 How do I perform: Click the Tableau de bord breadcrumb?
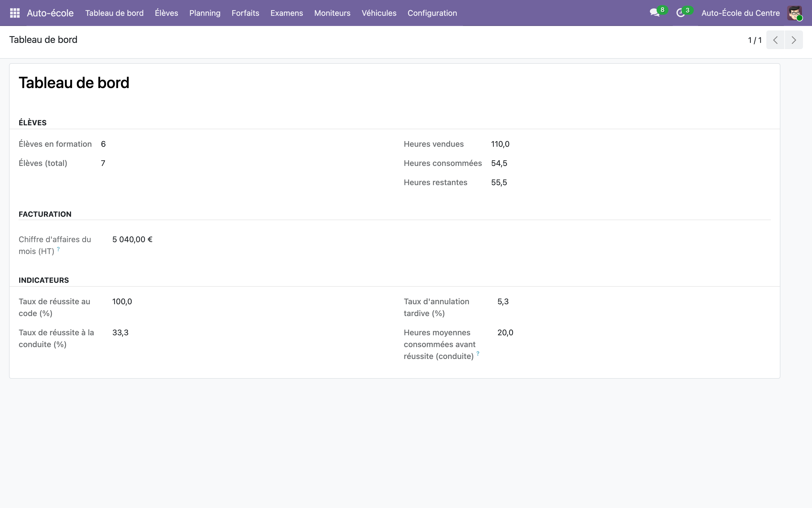tap(43, 40)
